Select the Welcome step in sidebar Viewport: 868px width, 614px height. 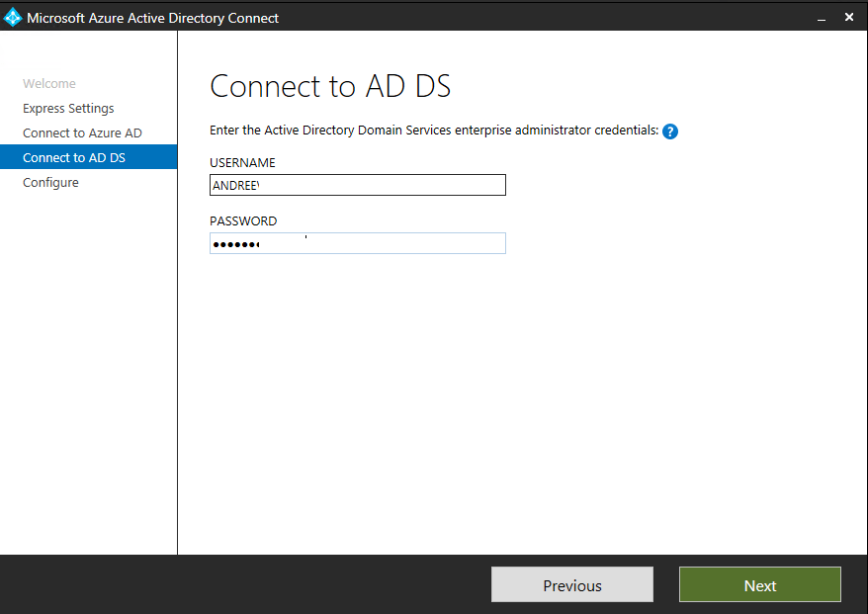coord(49,84)
